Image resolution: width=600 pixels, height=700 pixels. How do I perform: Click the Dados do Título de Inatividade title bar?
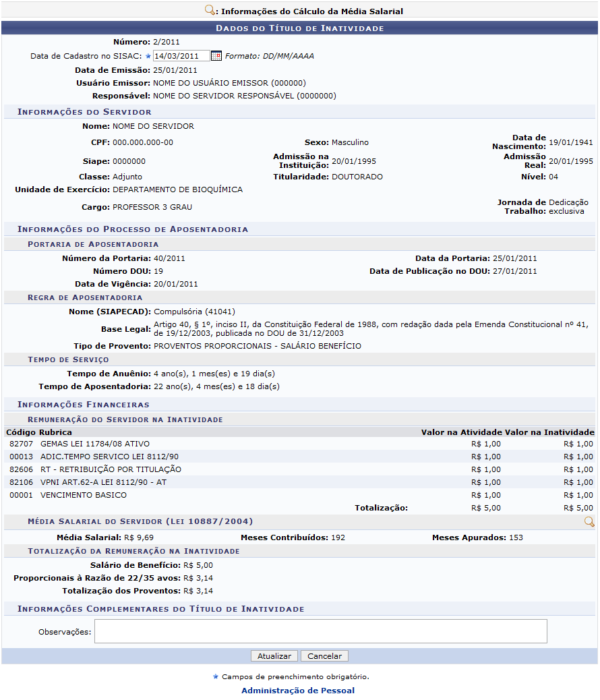pyautogui.click(x=299, y=28)
